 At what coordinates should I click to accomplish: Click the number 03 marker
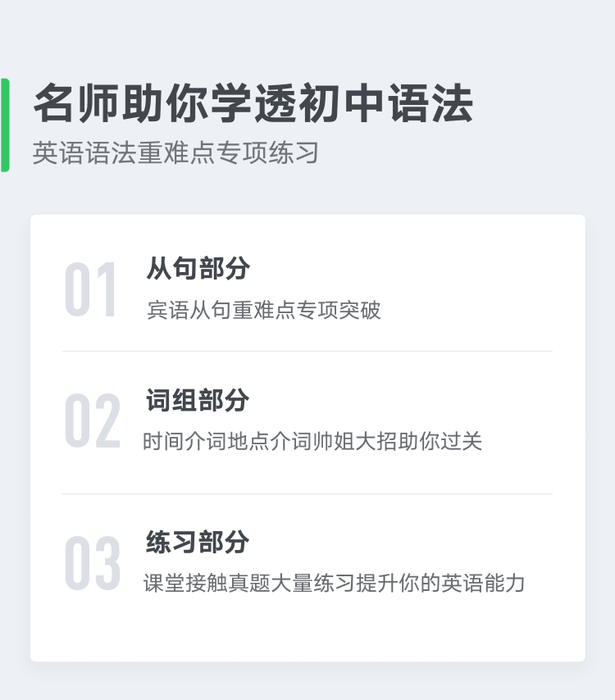click(x=93, y=562)
